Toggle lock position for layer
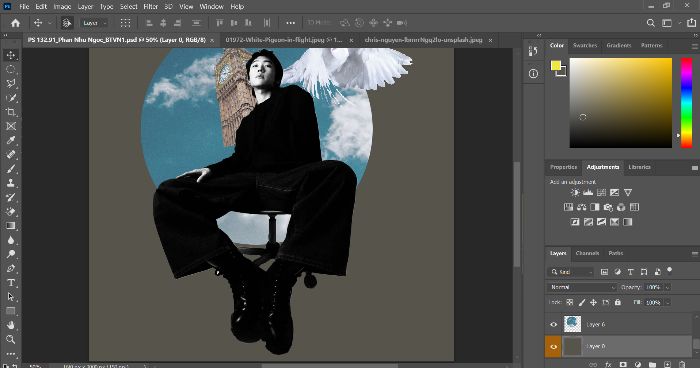The height and width of the screenshot is (368, 700). [x=593, y=302]
